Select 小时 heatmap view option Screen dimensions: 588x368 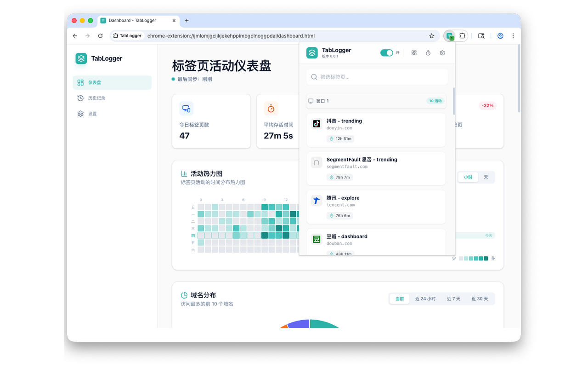point(468,177)
